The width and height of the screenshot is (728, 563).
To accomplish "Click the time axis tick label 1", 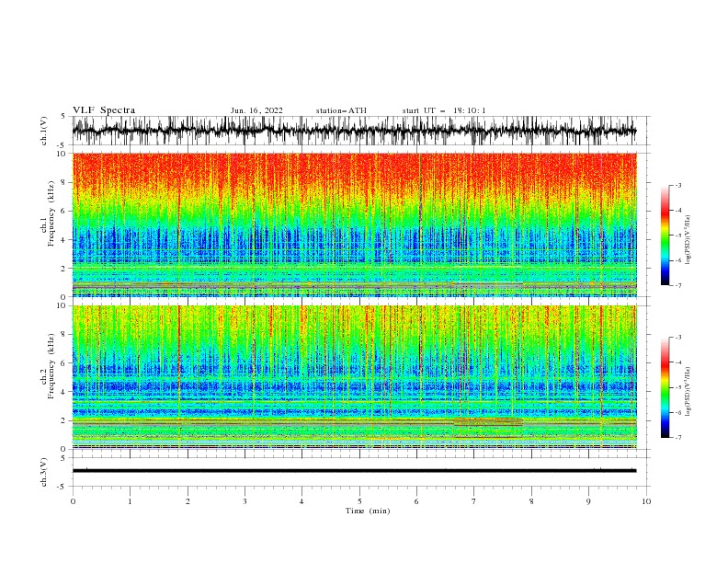I will point(130,501).
